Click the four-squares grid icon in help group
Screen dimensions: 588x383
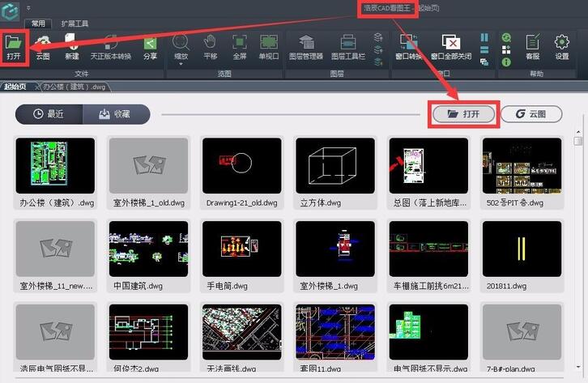tap(506, 50)
